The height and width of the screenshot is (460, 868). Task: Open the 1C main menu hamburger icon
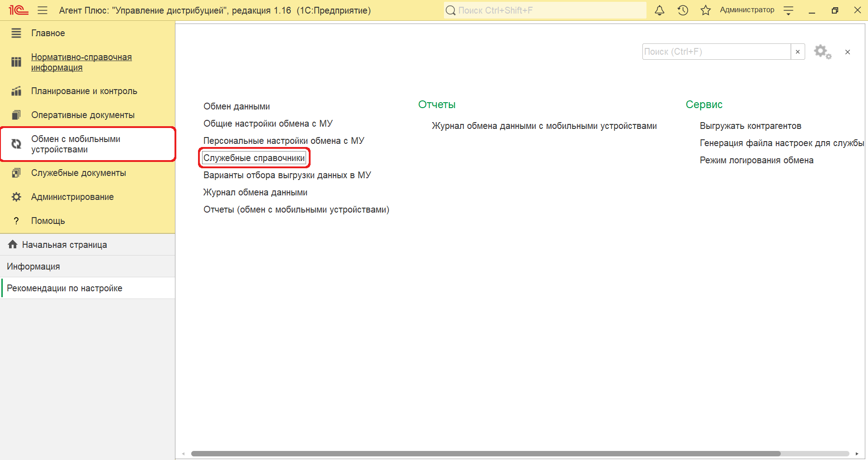click(42, 10)
